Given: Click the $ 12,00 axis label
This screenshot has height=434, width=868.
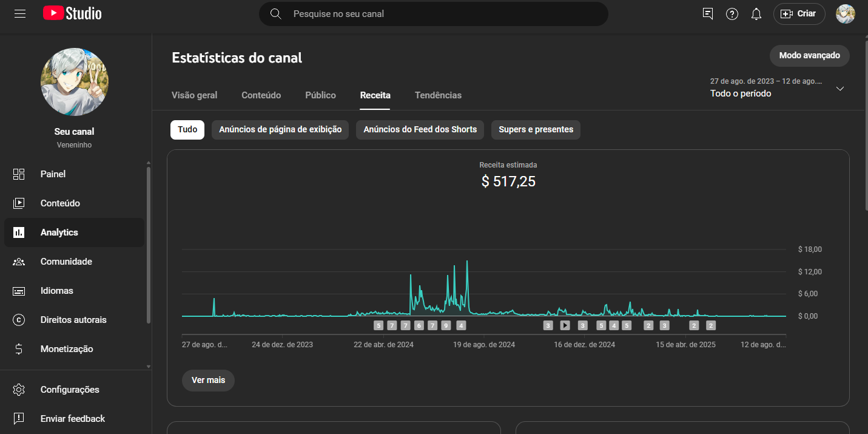Looking at the screenshot, I should [810, 271].
